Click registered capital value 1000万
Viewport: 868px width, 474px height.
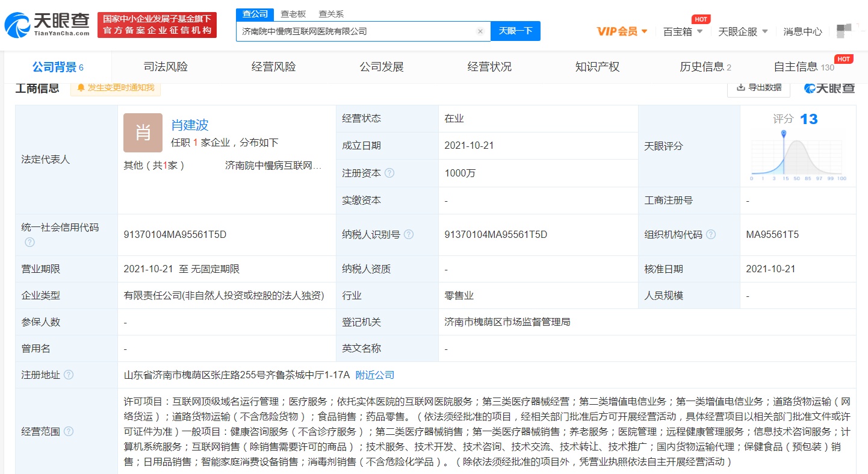click(460, 173)
